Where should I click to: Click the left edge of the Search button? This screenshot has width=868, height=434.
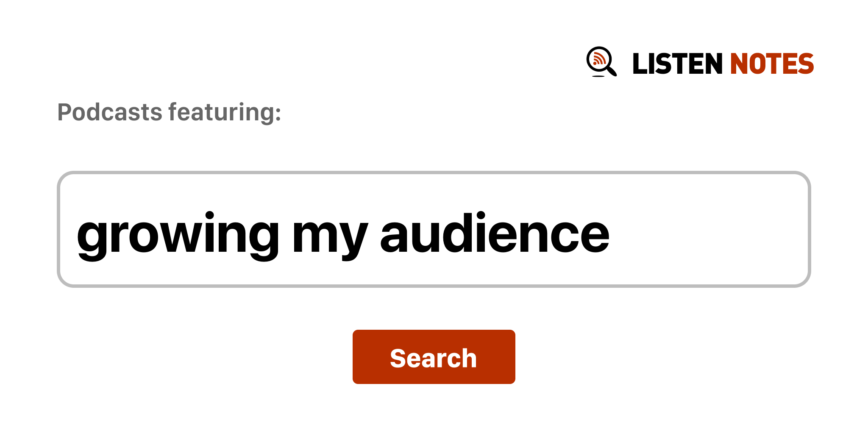[359, 357]
